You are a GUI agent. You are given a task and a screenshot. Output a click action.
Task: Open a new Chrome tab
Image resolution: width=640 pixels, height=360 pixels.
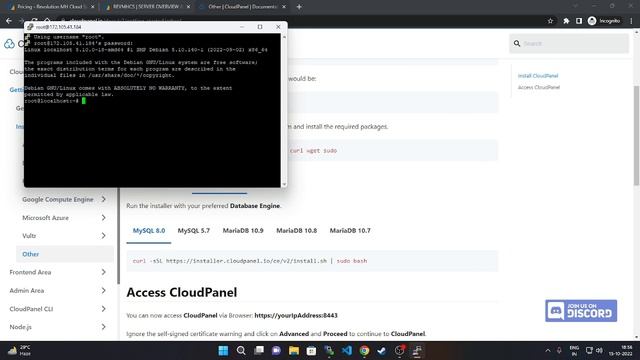(x=299, y=7)
